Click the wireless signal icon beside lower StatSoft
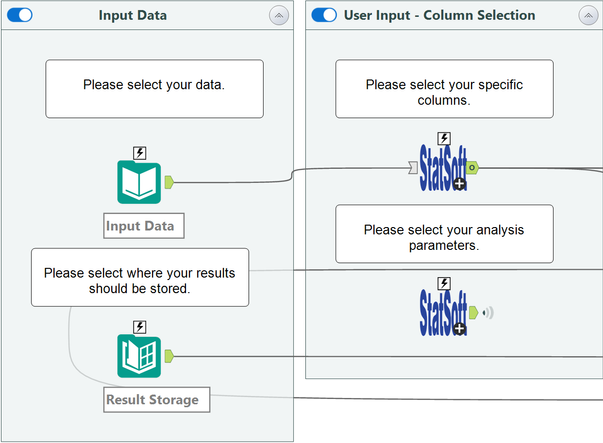This screenshot has height=443, width=603. point(488,312)
